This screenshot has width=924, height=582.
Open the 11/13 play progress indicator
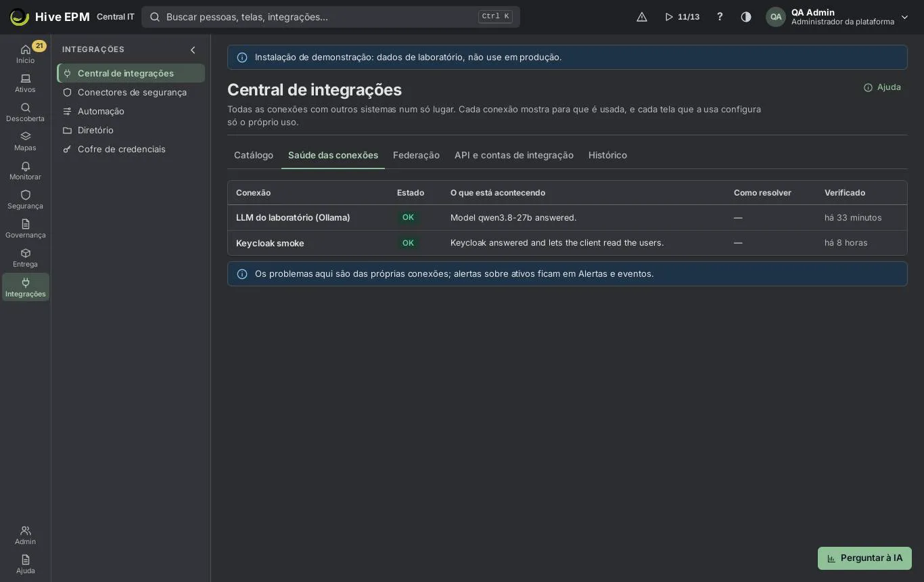click(682, 17)
